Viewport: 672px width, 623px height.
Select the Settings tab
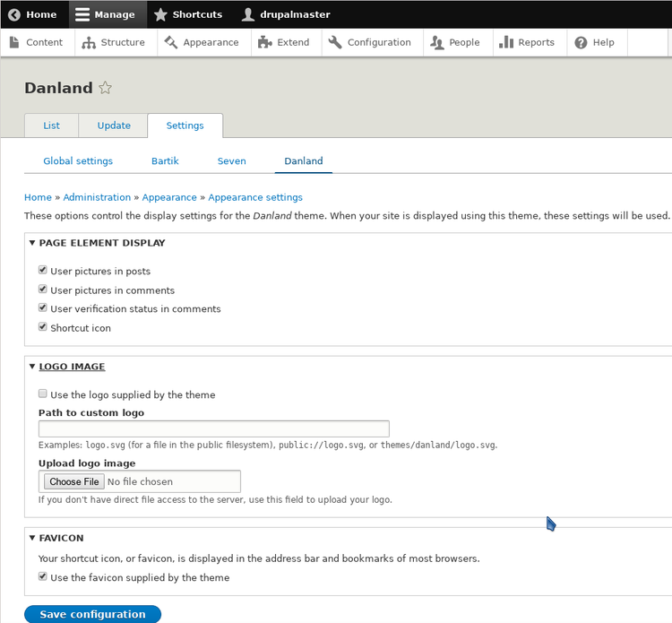185,125
